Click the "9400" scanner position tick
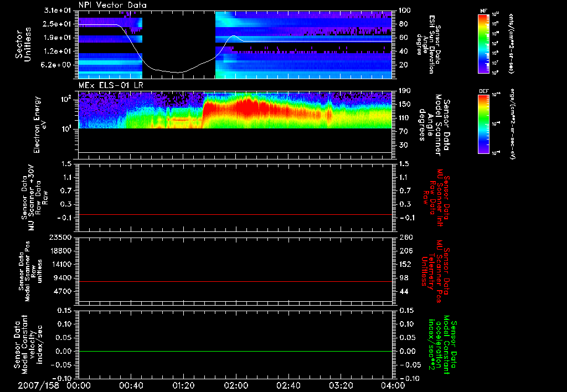567x392 pixels. (63, 278)
